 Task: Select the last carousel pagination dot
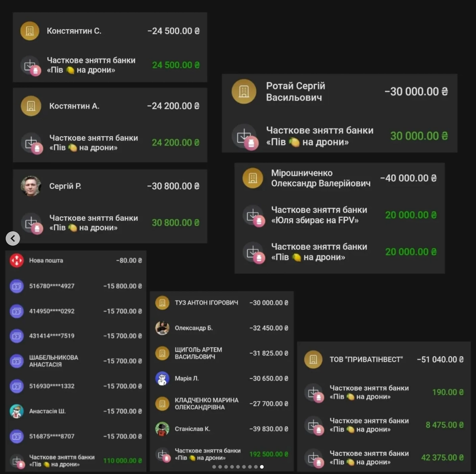point(262,467)
